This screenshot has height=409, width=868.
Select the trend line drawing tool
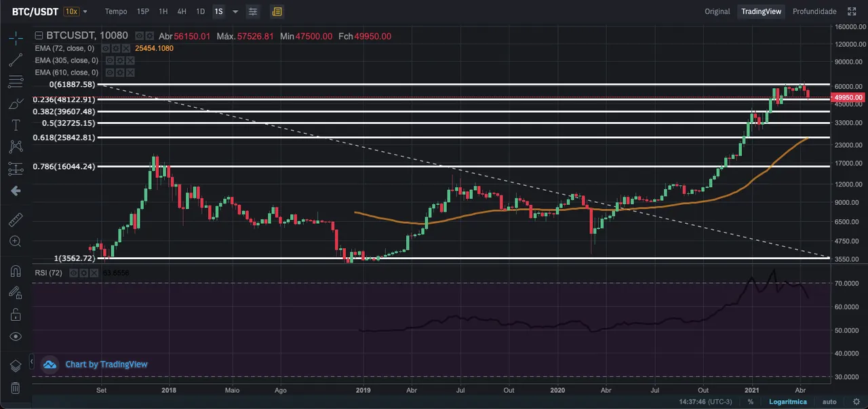coord(16,60)
